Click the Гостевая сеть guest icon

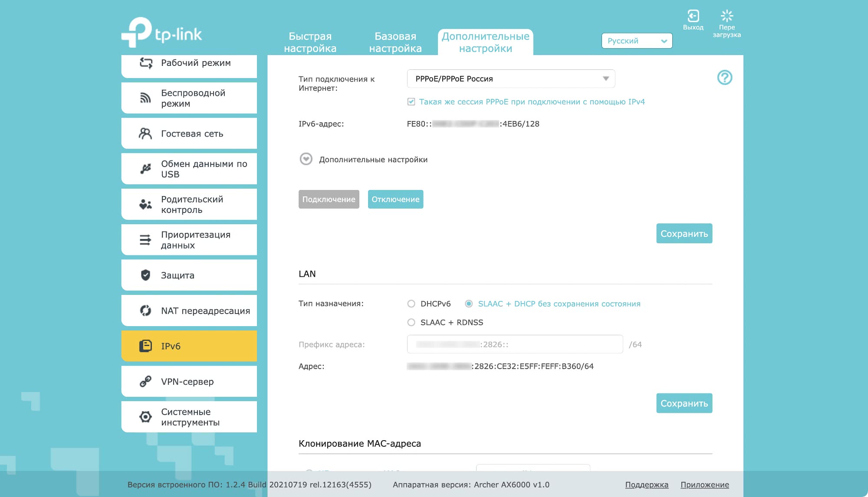(x=145, y=134)
